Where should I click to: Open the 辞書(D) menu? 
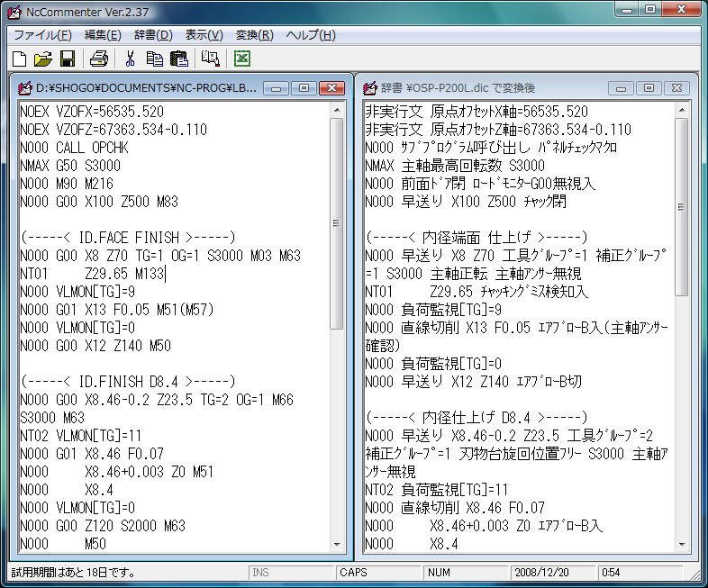click(153, 35)
